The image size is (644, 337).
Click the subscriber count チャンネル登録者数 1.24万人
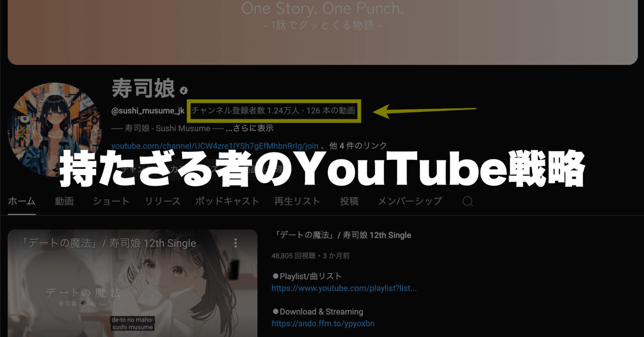coord(246,111)
